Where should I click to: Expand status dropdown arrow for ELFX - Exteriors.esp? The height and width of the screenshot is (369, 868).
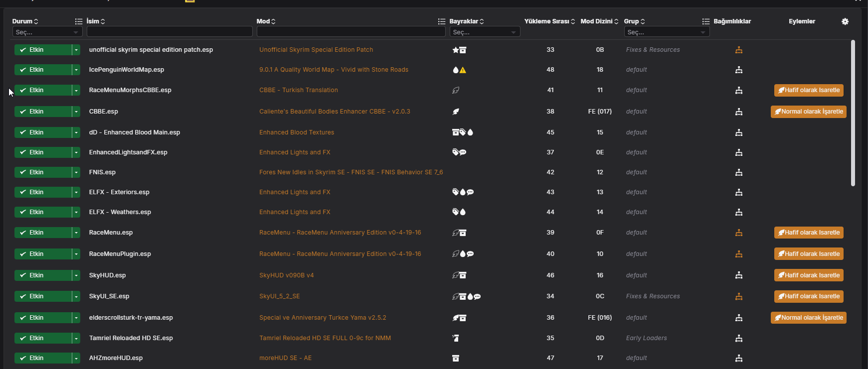click(76, 192)
